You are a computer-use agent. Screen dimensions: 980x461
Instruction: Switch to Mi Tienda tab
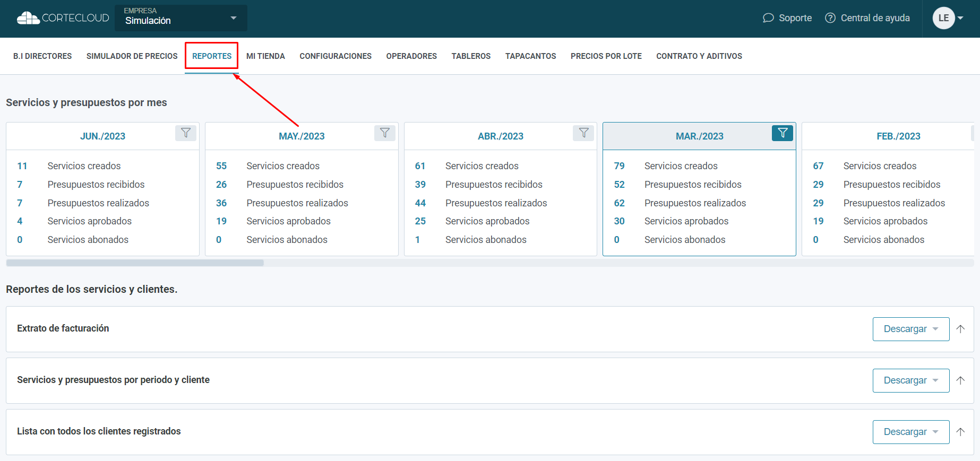(265, 56)
